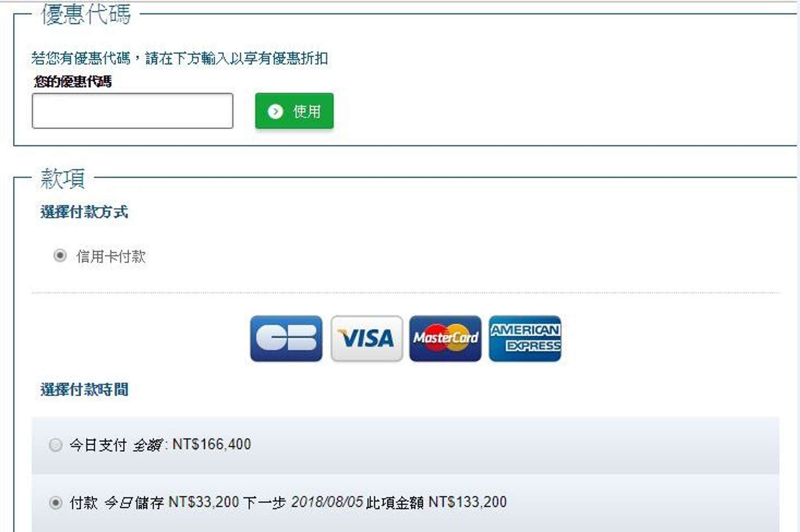The image size is (800, 532).
Task: Click the 選擇付款方式 heading
Action: click(84, 212)
